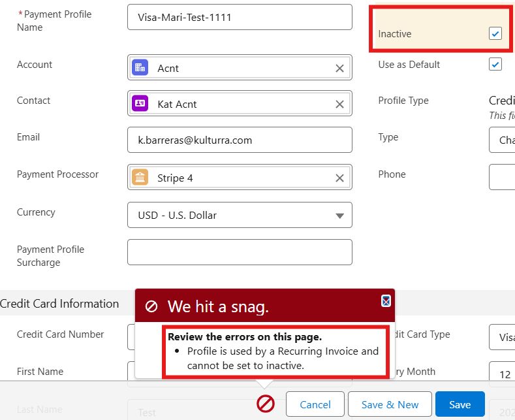Expand the Credit Card Type dropdown
The height and width of the screenshot is (420, 515).
pos(501,337)
